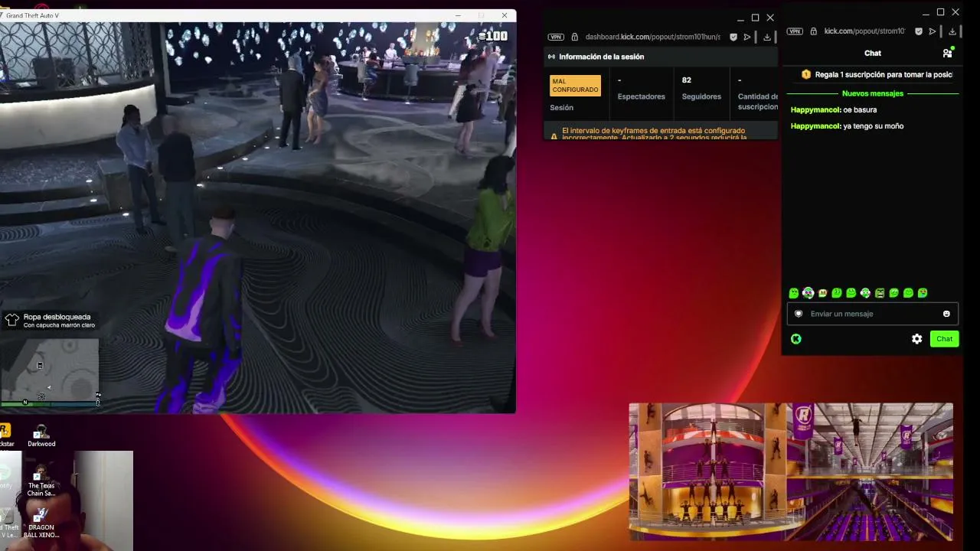
Task: Click the Seguidores count of 82
Action: coord(687,80)
